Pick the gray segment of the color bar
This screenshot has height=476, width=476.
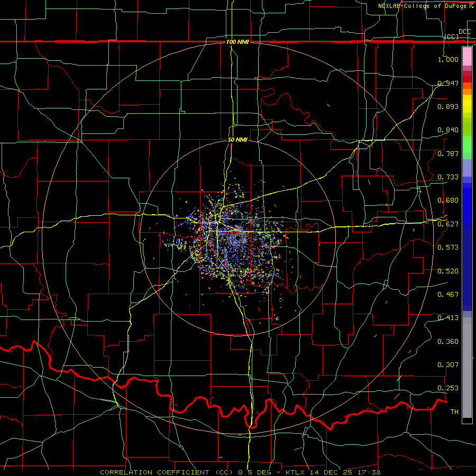[467, 368]
